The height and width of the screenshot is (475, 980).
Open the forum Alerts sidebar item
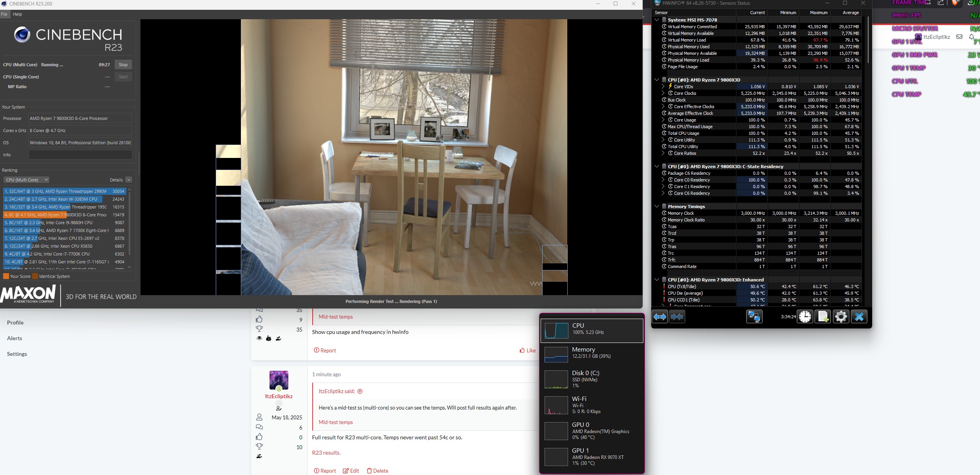click(x=15, y=338)
